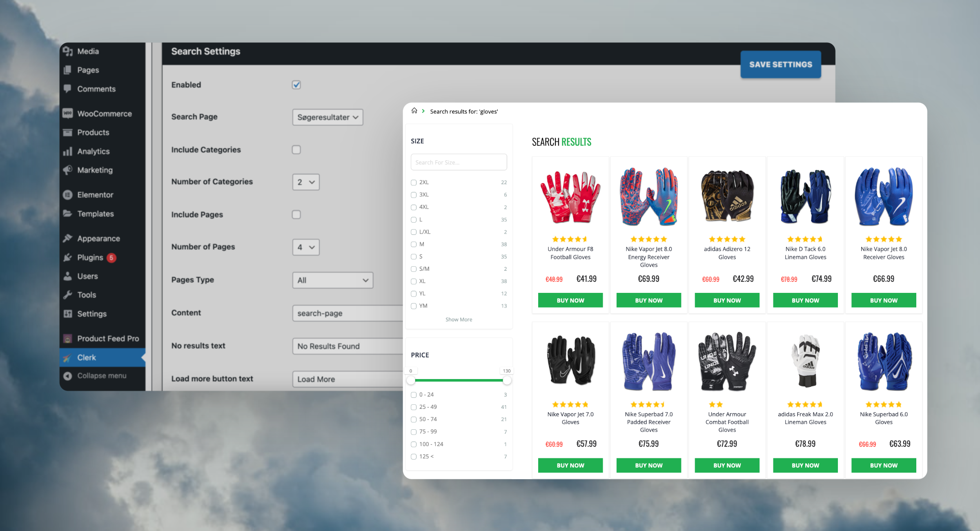Click the Plugins plug icon
This screenshot has width=980, height=531.
point(68,257)
